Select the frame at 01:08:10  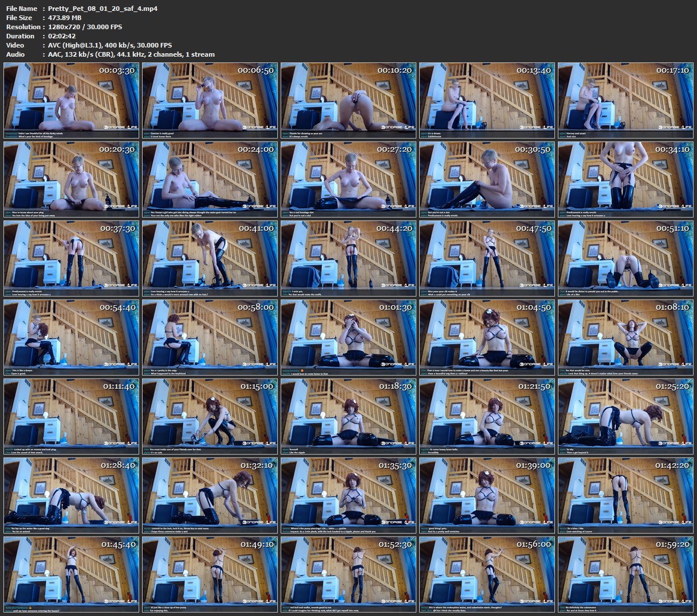[x=625, y=337]
